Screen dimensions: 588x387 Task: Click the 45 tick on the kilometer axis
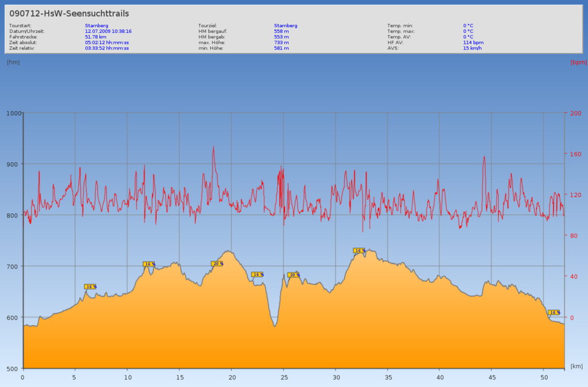pyautogui.click(x=492, y=378)
